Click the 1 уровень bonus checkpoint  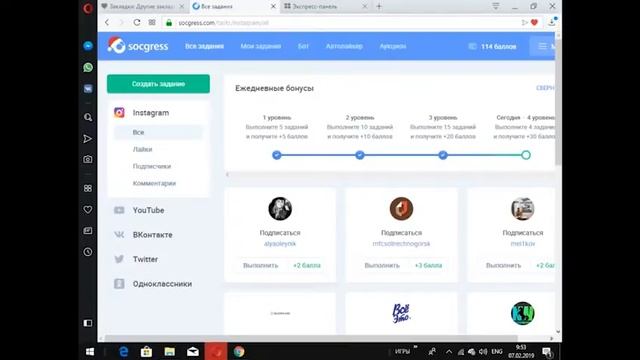277,155
